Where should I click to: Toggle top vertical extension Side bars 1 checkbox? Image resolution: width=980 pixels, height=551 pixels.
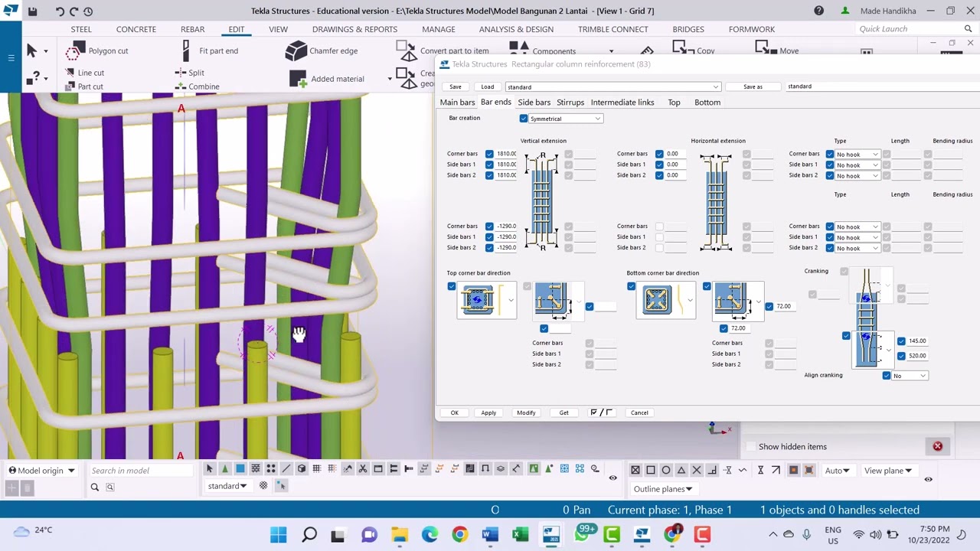pyautogui.click(x=489, y=165)
